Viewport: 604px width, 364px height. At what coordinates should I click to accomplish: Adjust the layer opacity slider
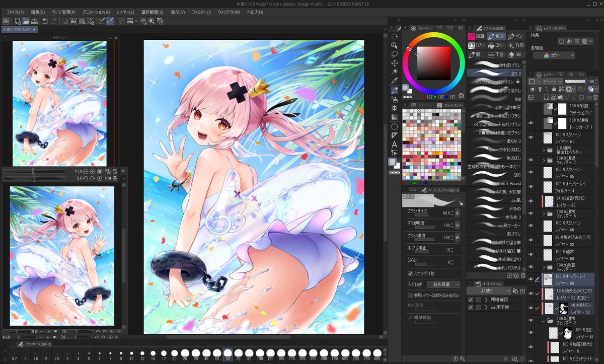[x=575, y=81]
